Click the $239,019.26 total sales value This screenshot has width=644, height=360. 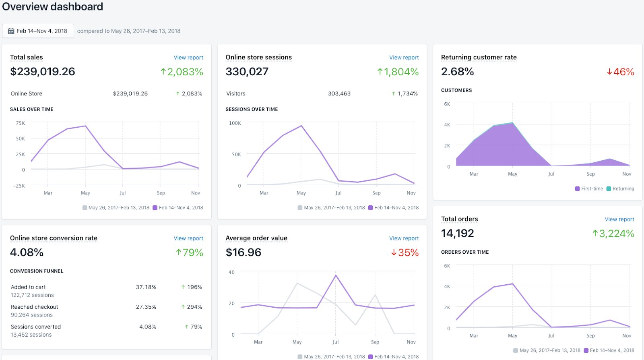pyautogui.click(x=43, y=72)
